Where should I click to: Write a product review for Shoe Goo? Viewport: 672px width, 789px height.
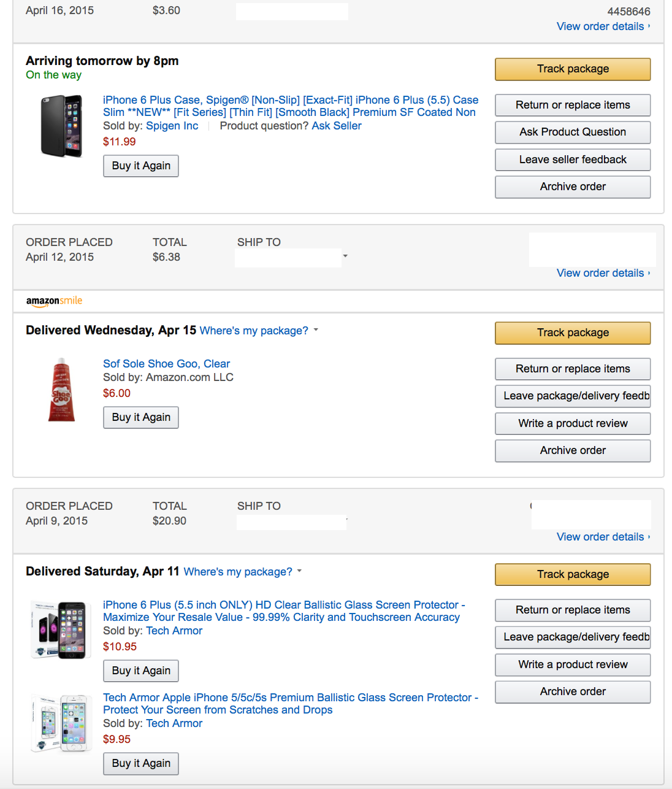coord(573,423)
